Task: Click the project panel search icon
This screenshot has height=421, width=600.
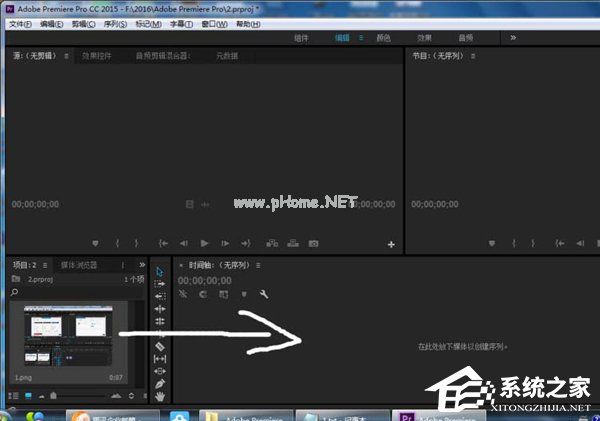Action: (x=15, y=292)
